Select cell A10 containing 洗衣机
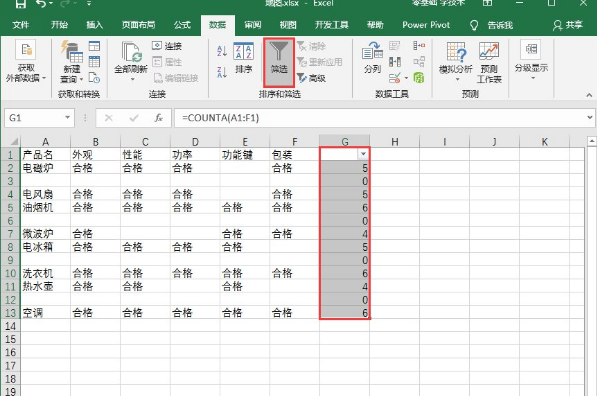The height and width of the screenshot is (396, 597). click(45, 273)
